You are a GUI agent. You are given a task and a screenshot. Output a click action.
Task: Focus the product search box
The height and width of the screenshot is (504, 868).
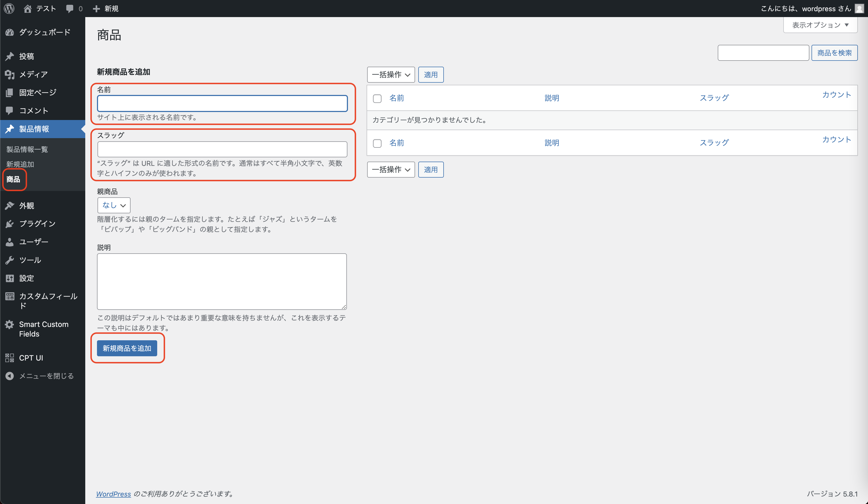763,53
